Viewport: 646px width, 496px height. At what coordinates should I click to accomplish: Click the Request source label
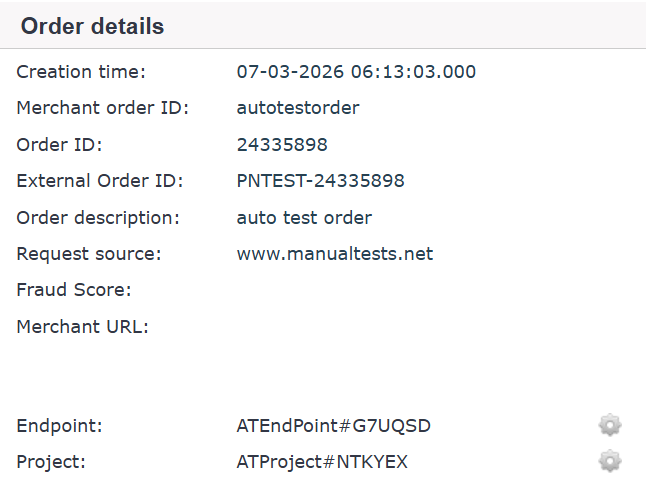tap(88, 254)
